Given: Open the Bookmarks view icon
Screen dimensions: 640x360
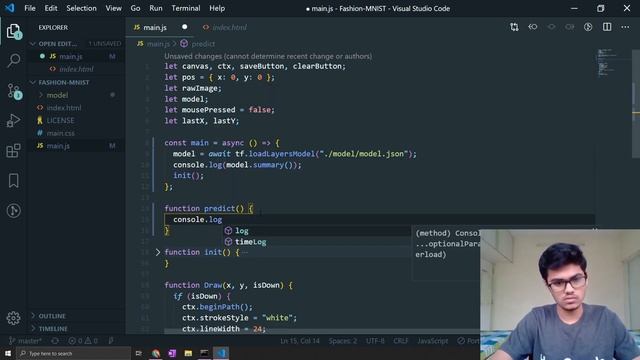Looking at the screenshot, I should pyautogui.click(x=13, y=180).
